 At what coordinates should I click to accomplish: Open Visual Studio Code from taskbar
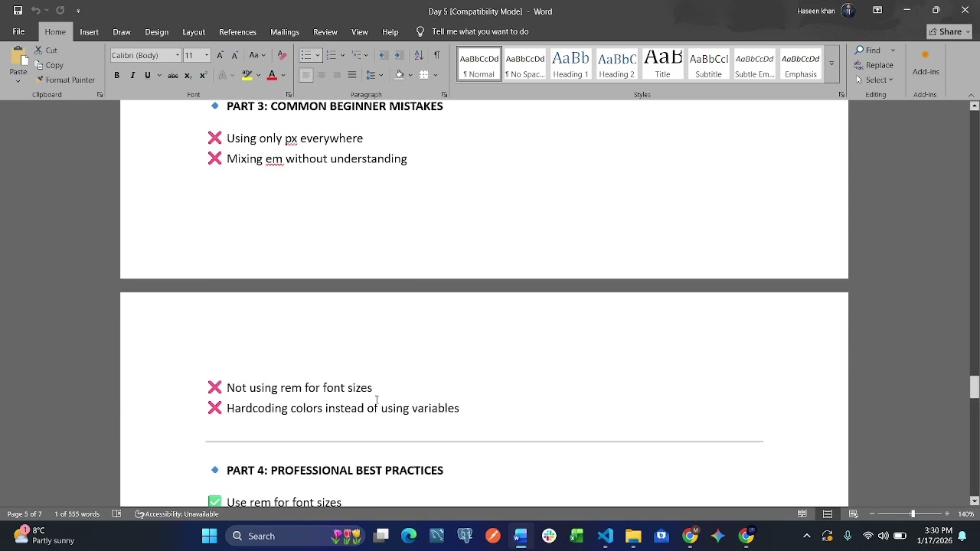click(605, 536)
